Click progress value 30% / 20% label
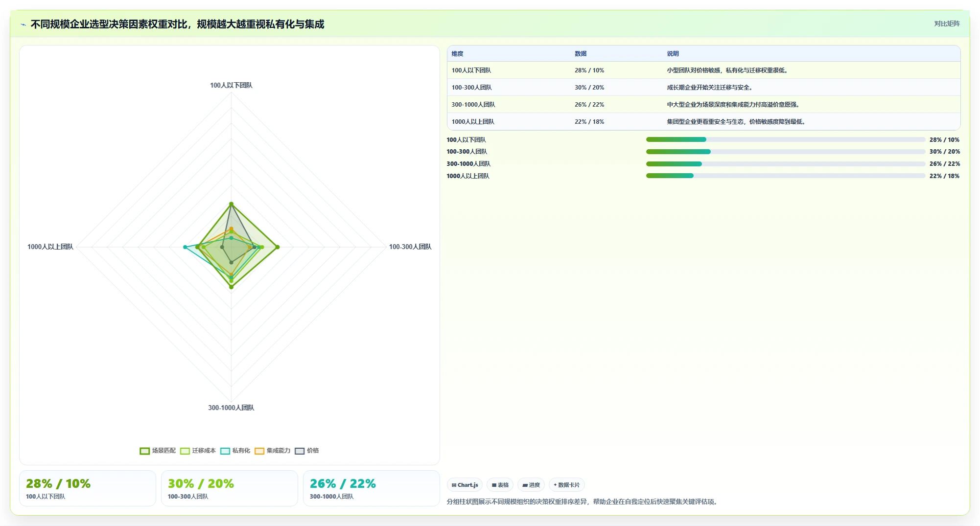Screen dimensions: 980x526 (945, 152)
